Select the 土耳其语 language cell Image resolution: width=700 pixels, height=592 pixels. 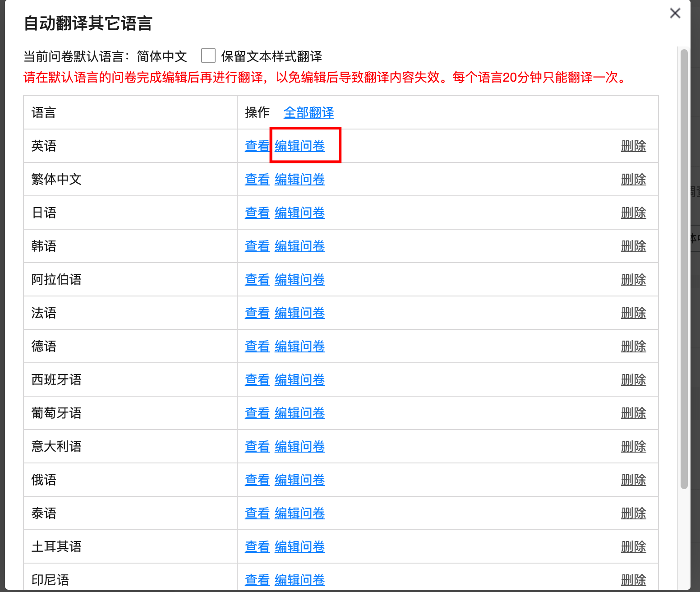(130, 546)
